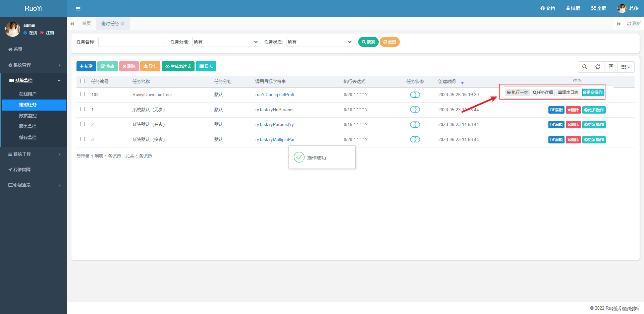This screenshot has height=314, width=644.
Task: Toggle table search with magnifier icon
Action: coord(585,67)
